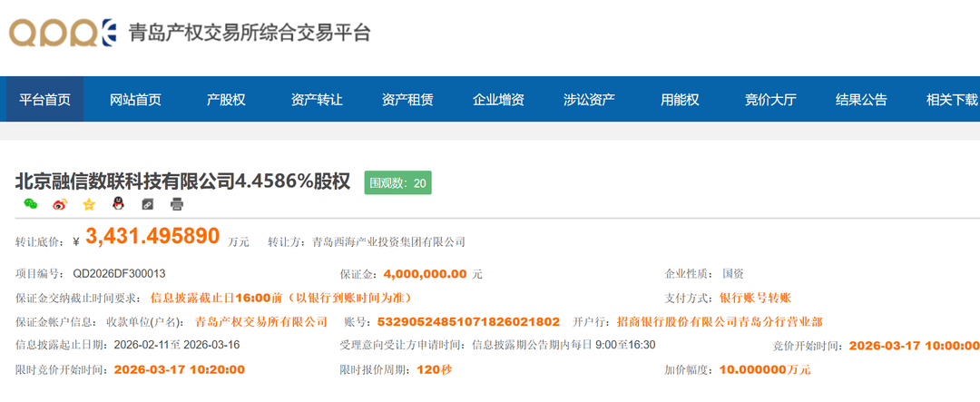
Task: Visit 竞价大厅 bidding hall
Action: pos(770,100)
